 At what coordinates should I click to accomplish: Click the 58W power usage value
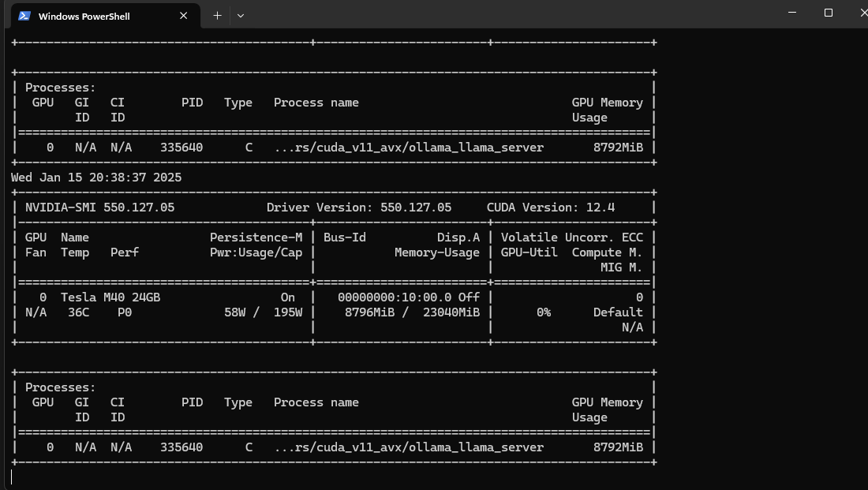(x=234, y=312)
